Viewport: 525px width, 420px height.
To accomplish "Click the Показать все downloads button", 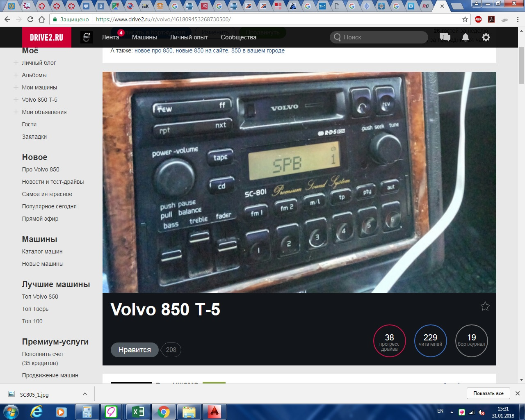I will (x=488, y=393).
